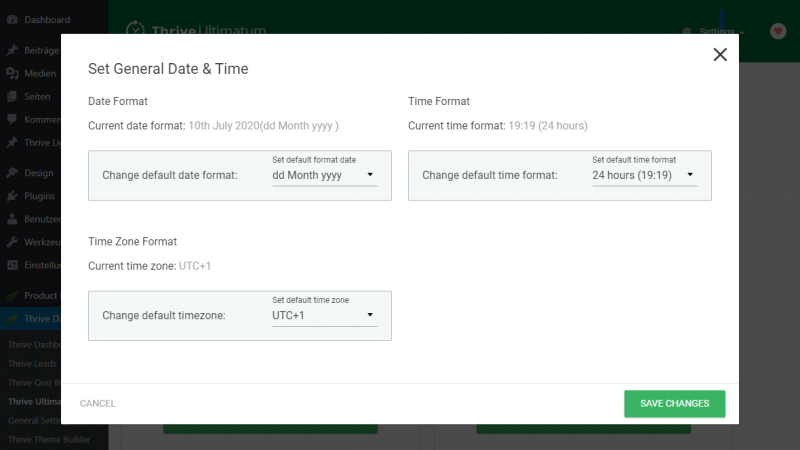This screenshot has width=800, height=450.
Task: Click the Save Changes button
Action: click(674, 404)
